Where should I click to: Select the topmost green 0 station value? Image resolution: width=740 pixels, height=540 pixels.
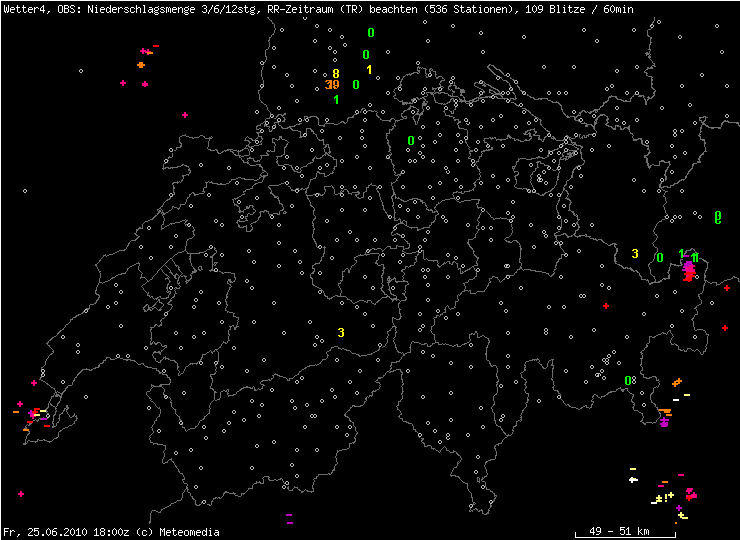371,33
